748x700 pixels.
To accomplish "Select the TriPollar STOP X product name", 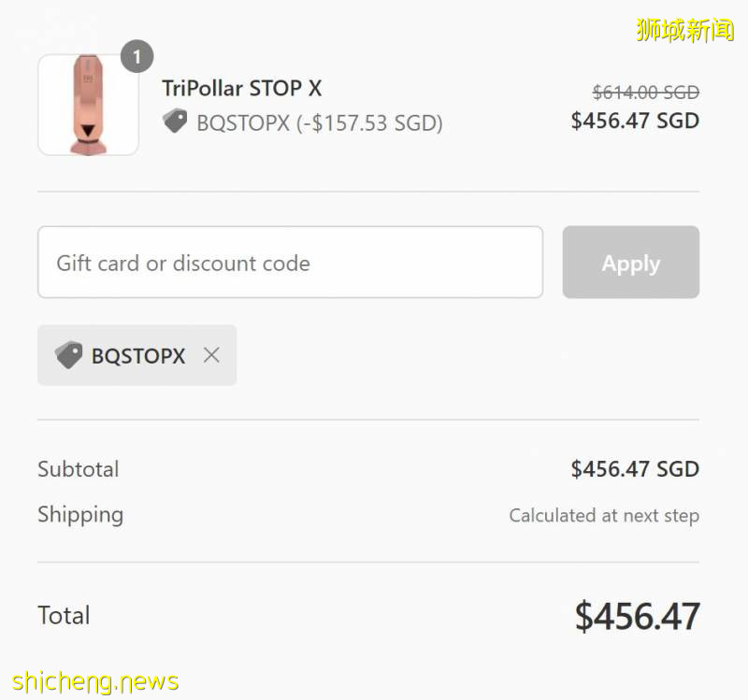I will pos(241,89).
